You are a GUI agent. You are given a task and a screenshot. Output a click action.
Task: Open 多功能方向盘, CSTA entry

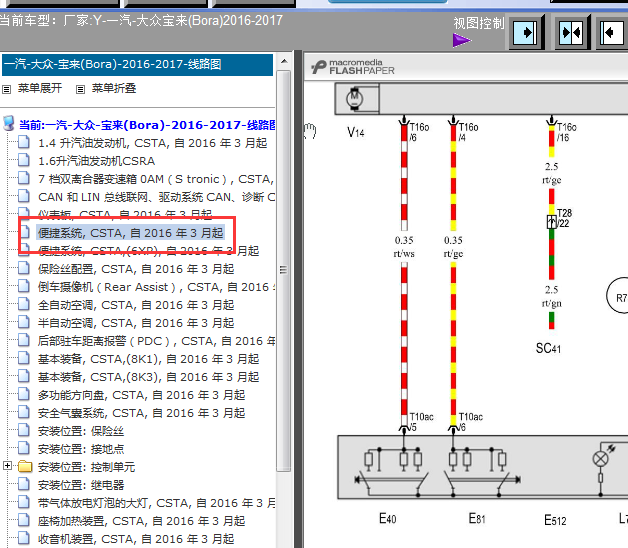coord(141,395)
